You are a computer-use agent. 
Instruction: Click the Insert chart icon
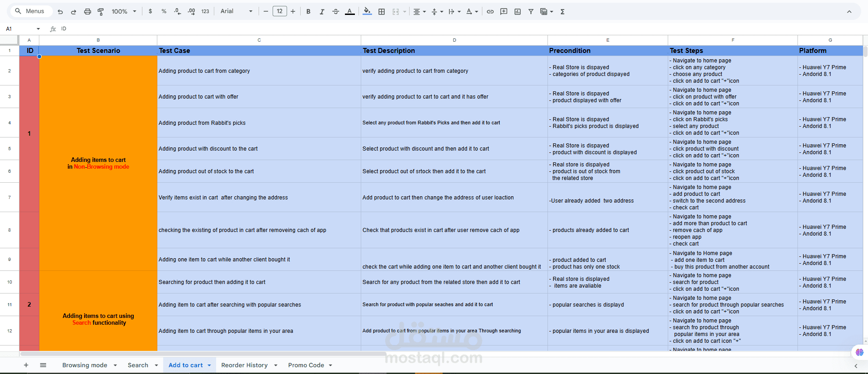coord(518,12)
